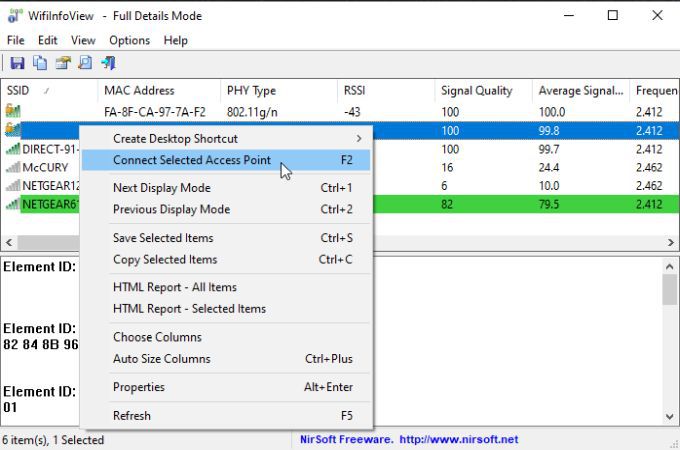This screenshot has height=450, width=680.
Task: Click average signal value 99.8 in selected row
Action: click(549, 130)
